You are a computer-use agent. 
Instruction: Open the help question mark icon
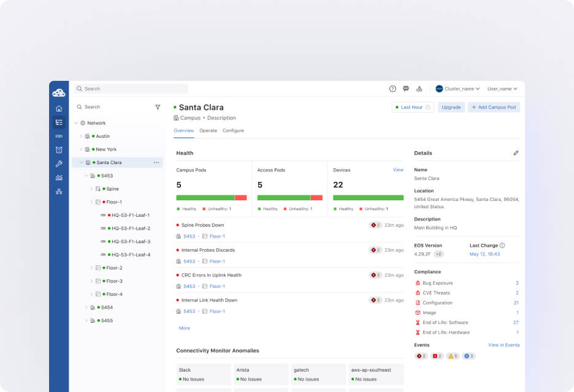pyautogui.click(x=392, y=89)
